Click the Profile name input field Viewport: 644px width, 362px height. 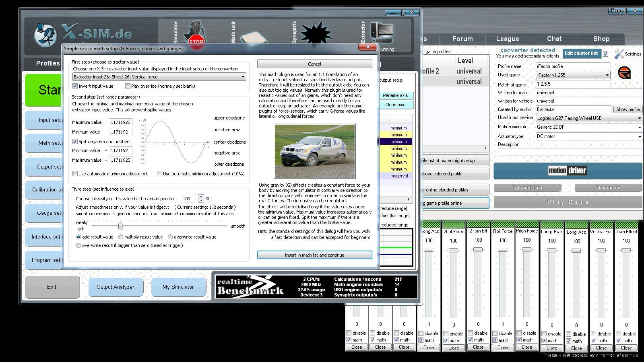(572, 66)
